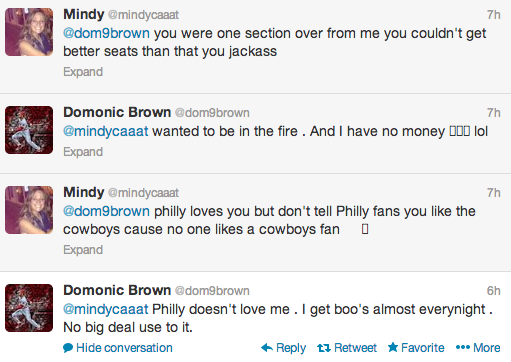
Task: Click the Hide conversation speech bubble icon
Action: (x=68, y=348)
